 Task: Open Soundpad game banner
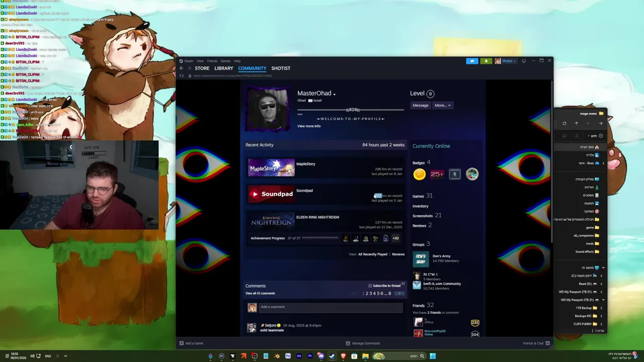pyautogui.click(x=271, y=194)
